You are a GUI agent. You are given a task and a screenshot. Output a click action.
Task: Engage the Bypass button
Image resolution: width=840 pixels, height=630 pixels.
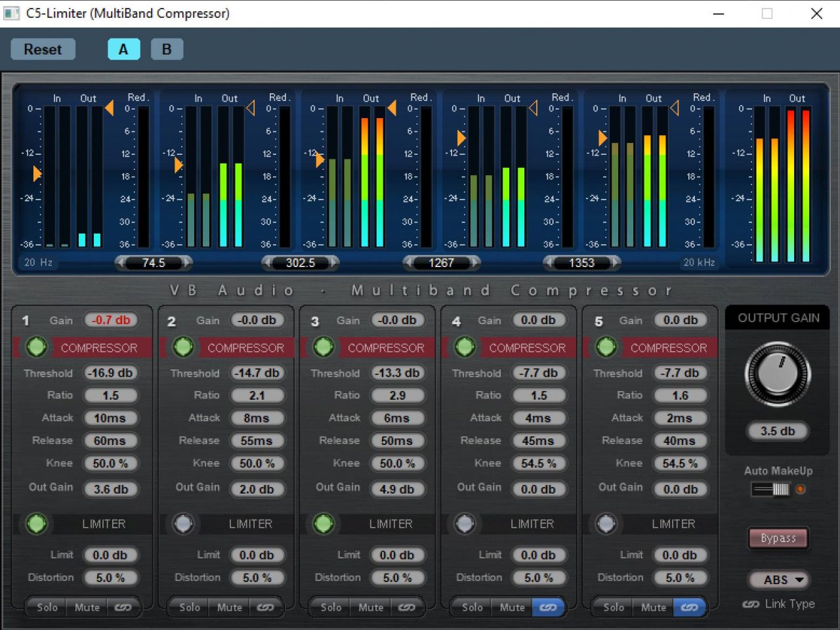[x=778, y=538]
